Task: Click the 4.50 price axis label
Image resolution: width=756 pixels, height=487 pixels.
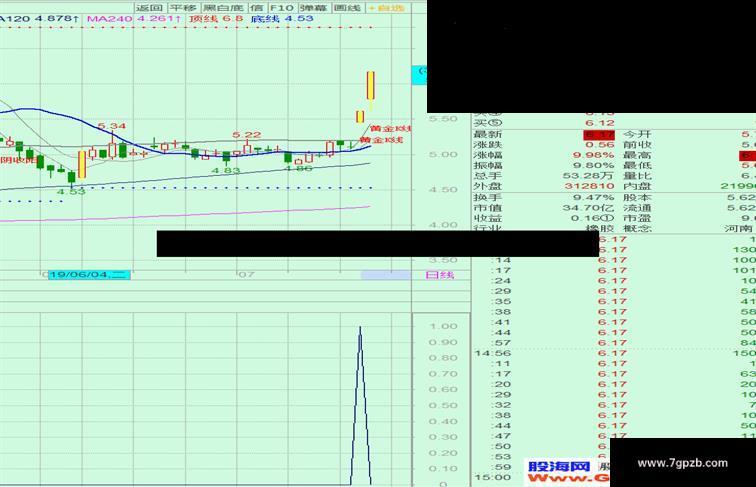Action: tap(443, 189)
